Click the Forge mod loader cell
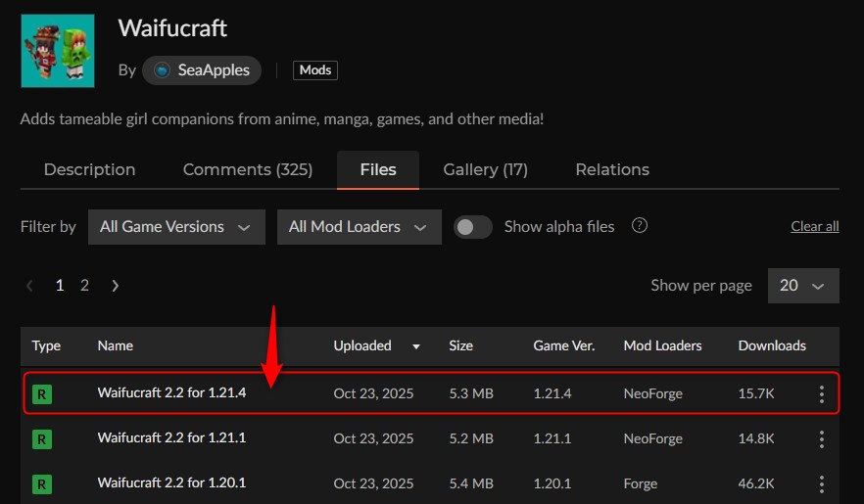 641,483
